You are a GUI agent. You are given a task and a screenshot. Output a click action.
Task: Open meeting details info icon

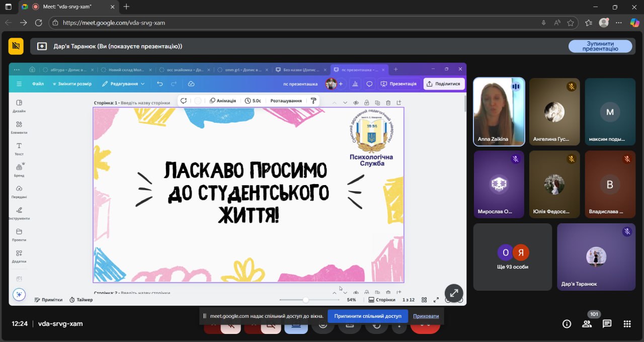(x=567, y=324)
